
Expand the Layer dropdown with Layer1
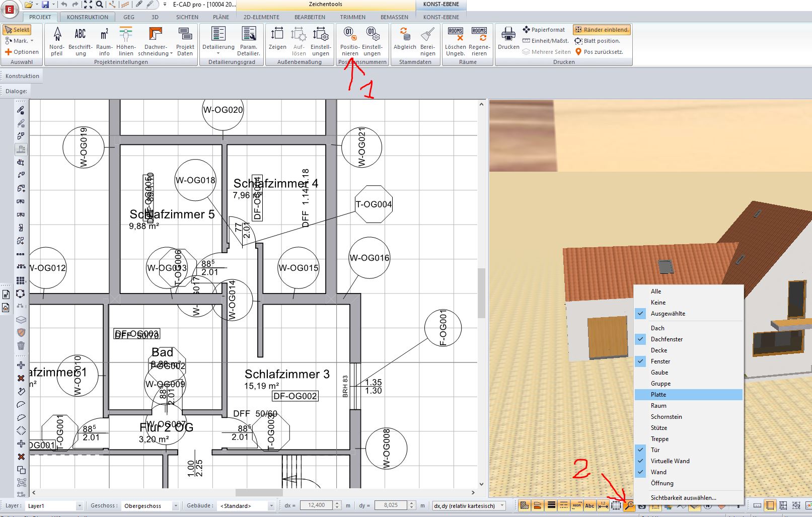click(80, 506)
